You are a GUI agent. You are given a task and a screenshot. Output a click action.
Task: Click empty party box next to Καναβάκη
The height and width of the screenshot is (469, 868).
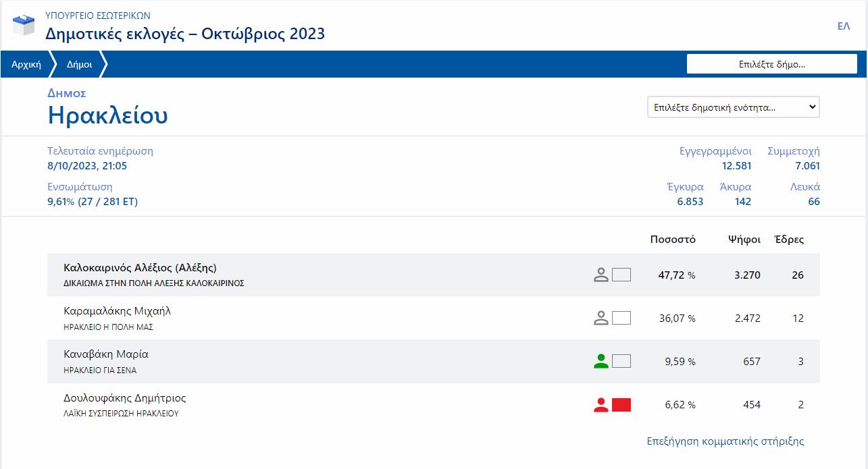coord(621,362)
